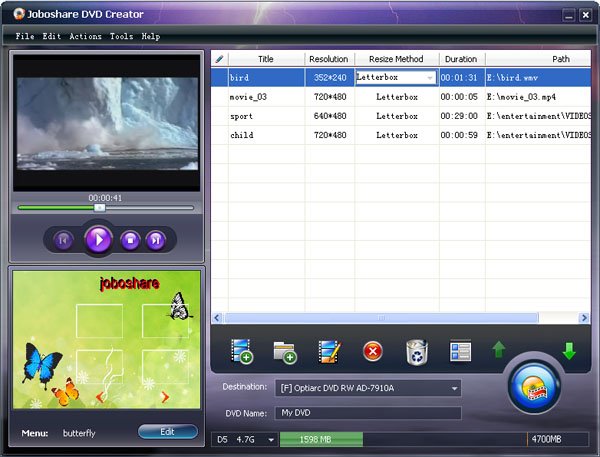This screenshot has width=600, height=457.
Task: Click the E:\bird.wmv path cell
Action: tap(538, 78)
